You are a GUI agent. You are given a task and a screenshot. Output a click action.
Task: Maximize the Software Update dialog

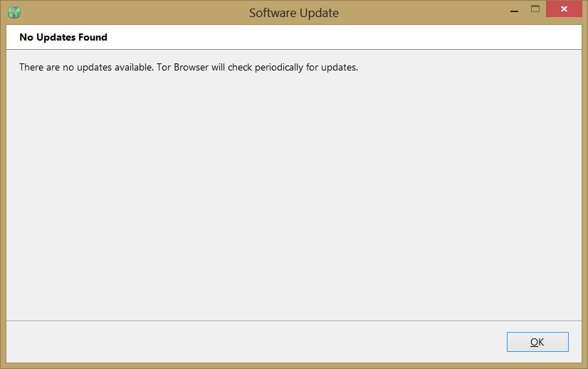pos(535,9)
